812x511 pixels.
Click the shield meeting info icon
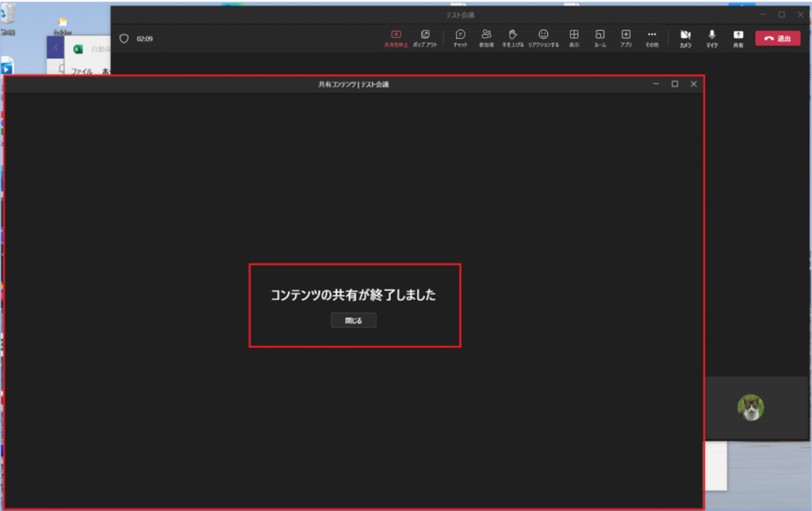coord(124,38)
